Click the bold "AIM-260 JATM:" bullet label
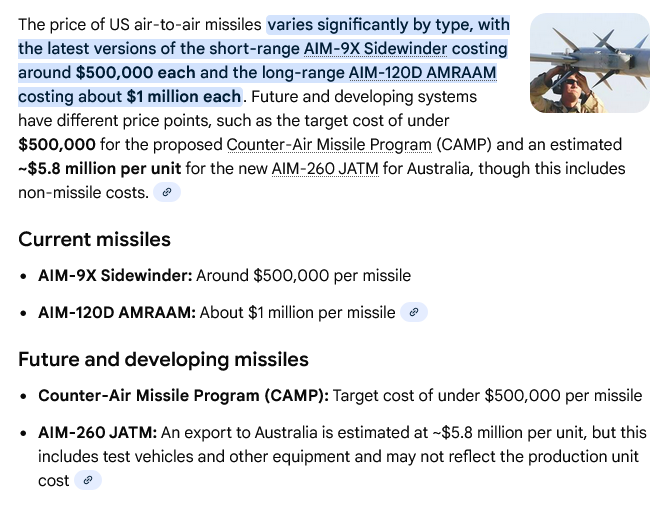Image resolution: width=671 pixels, height=513 pixels. click(x=97, y=433)
